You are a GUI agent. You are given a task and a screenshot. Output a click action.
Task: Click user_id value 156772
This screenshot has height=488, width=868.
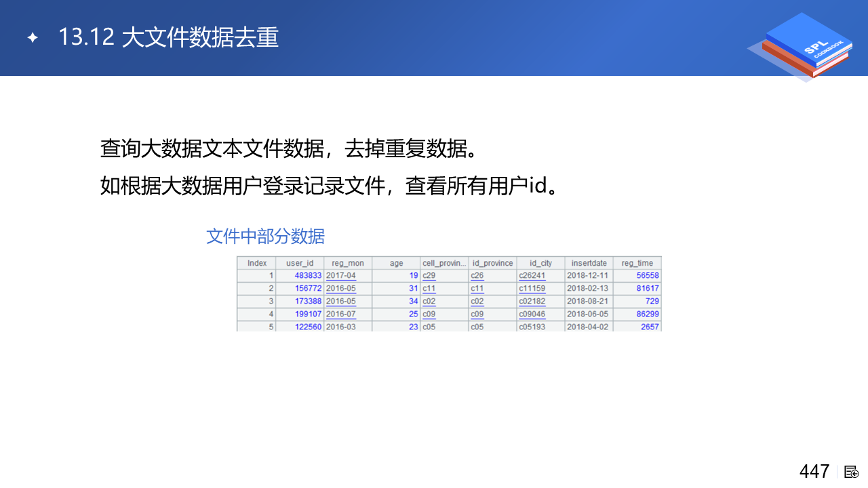coord(308,289)
